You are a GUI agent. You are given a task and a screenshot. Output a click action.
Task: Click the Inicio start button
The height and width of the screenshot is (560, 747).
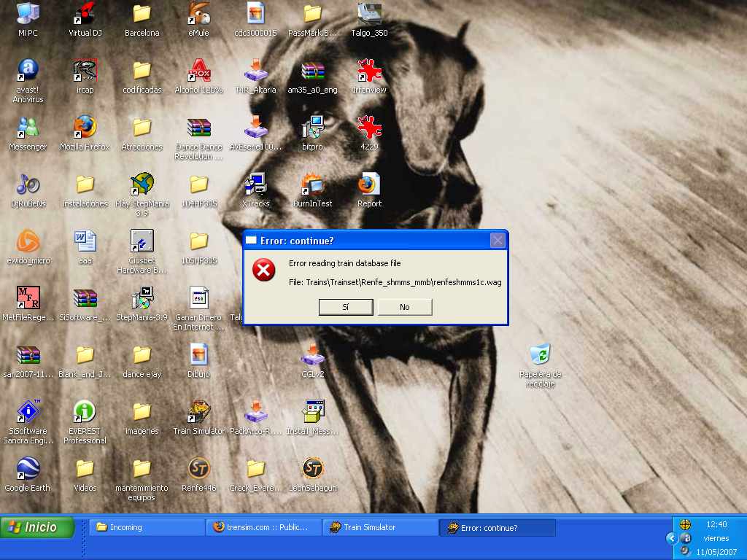pyautogui.click(x=38, y=527)
